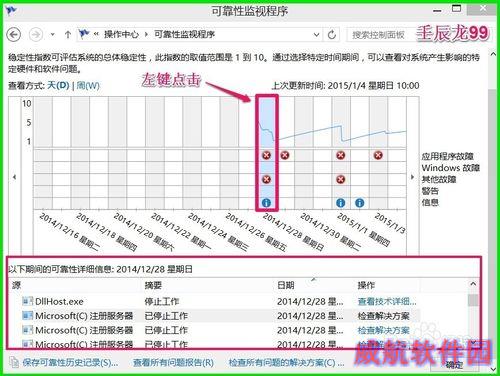The image size is (500, 376).
Task: Click 检查所有问题的解决方案(C) link
Action: click(x=286, y=362)
